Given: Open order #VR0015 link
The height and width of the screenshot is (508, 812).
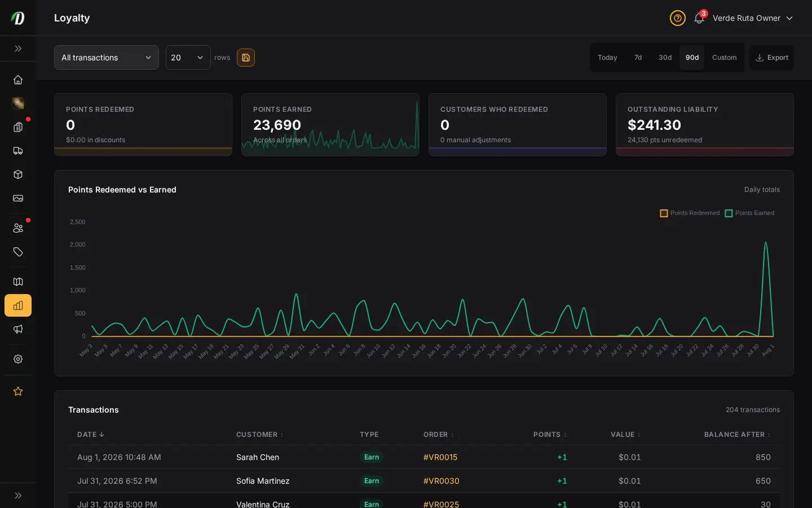Looking at the screenshot, I should [x=440, y=457].
